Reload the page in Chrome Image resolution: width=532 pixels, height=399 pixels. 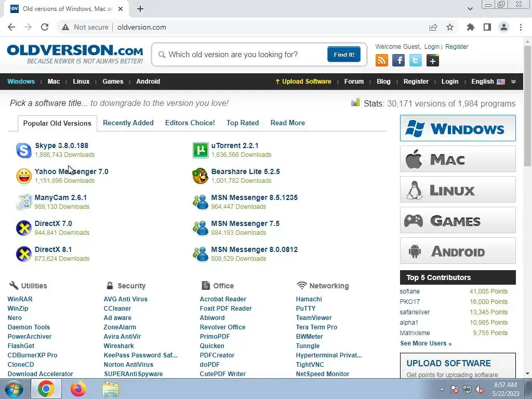(x=45, y=27)
